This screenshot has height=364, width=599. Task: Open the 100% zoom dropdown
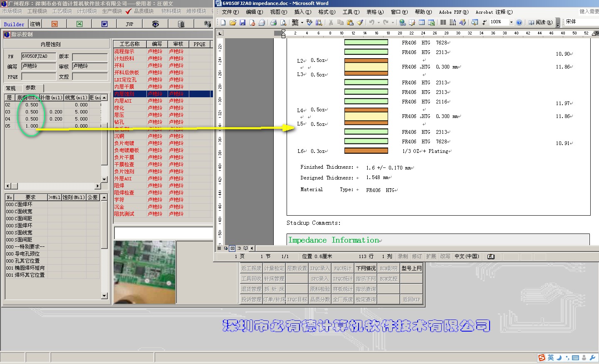pyautogui.click(x=511, y=22)
